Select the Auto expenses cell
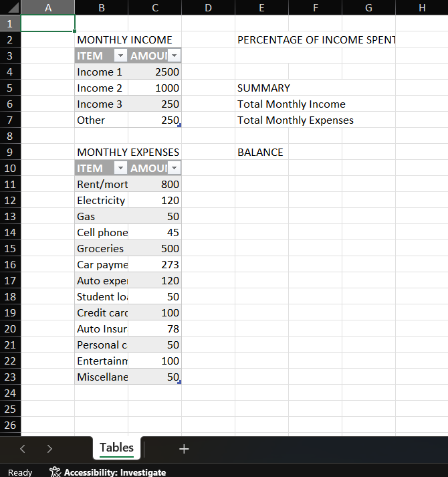This screenshot has width=448, height=477. [x=101, y=280]
